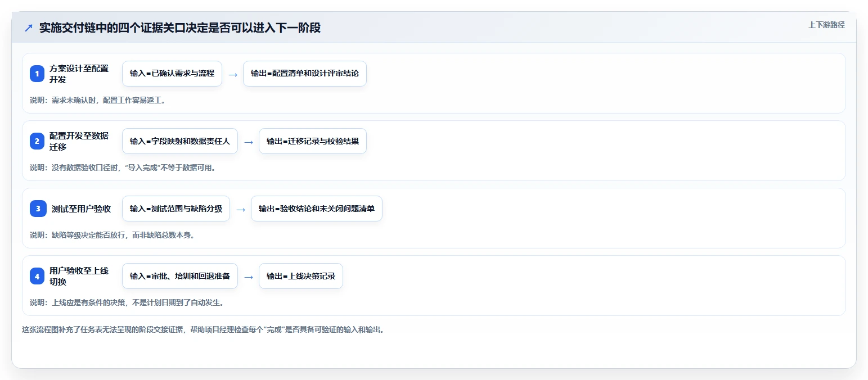Click the note about “导入完成”不等于数据可用
Viewport: 868px width, 380px height.
click(x=123, y=168)
